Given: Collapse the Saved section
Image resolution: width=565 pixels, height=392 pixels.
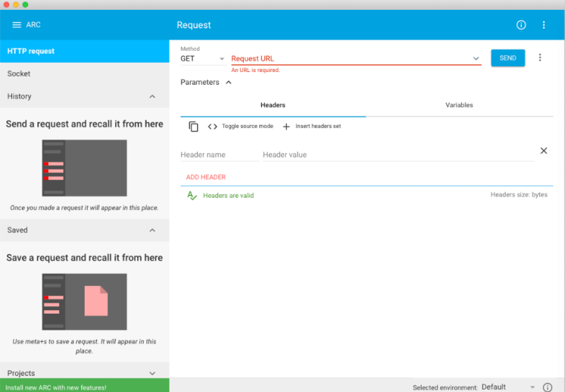Looking at the screenshot, I should point(153,230).
